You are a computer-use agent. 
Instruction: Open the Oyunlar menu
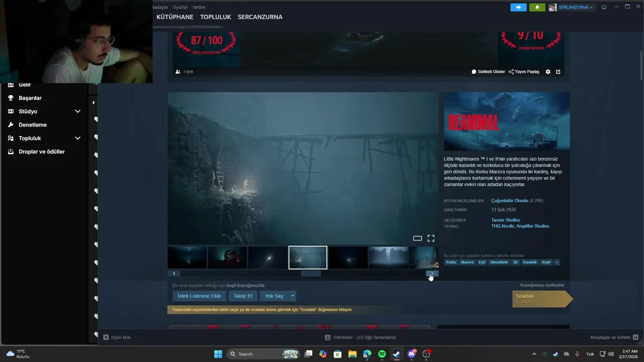[x=180, y=7]
